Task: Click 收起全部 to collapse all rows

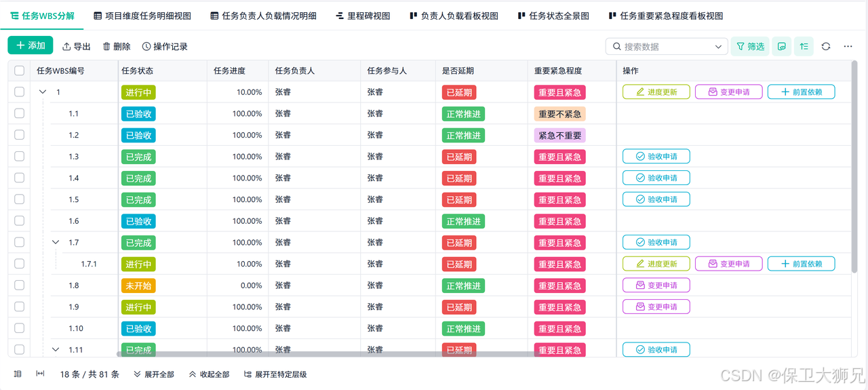Action: click(x=209, y=374)
